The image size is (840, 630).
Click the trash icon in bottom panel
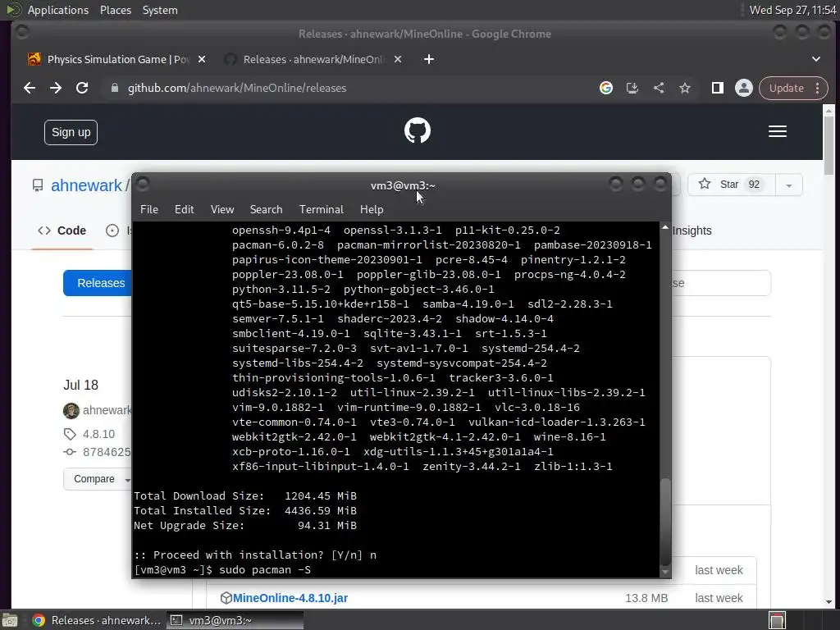point(778,620)
